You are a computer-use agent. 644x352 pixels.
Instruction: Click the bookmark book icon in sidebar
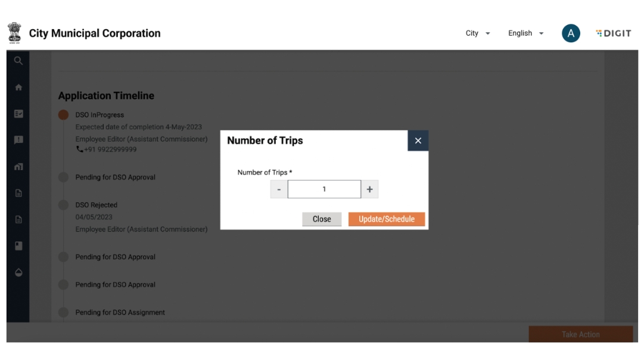tap(18, 246)
